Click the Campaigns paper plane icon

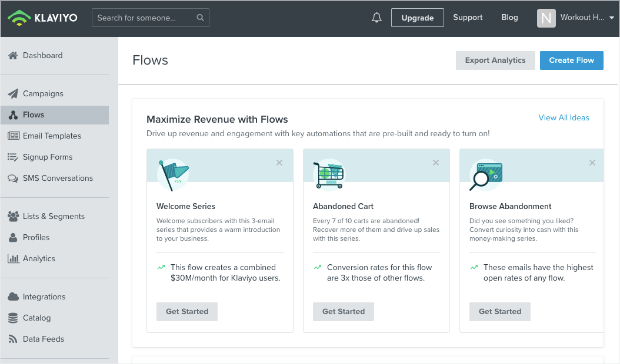(x=13, y=94)
